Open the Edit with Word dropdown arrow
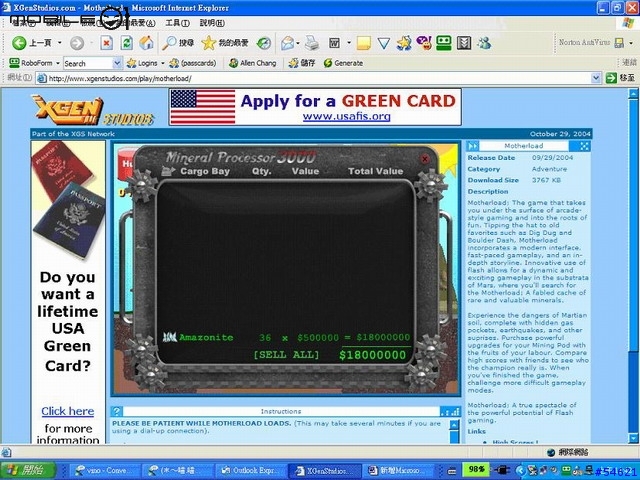 click(349, 42)
